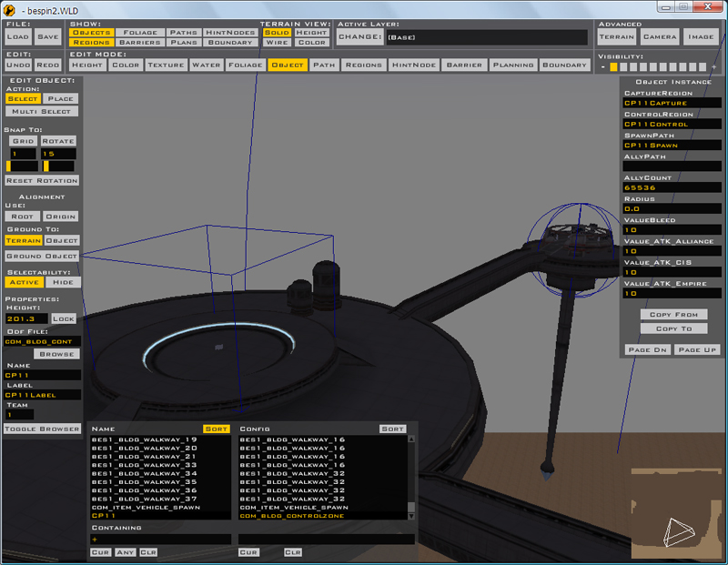Switch to Barrier edit mode
This screenshot has width=728, height=565.
464,65
